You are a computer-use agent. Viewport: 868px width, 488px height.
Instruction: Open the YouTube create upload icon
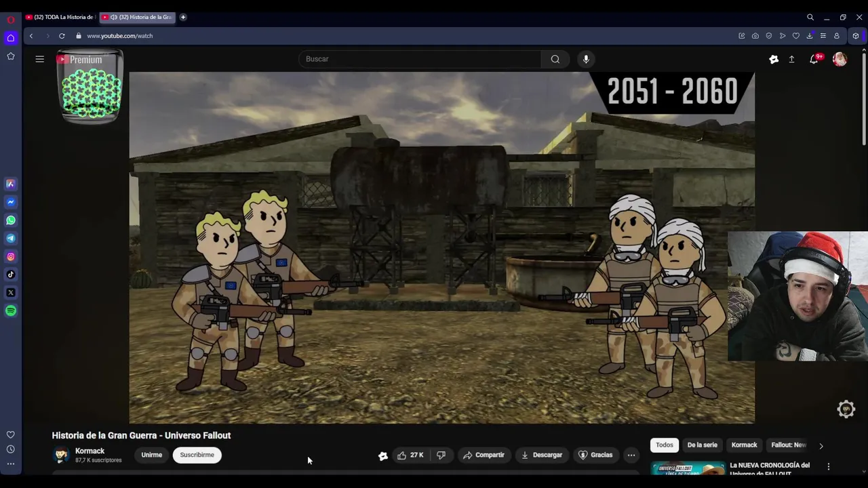pos(791,59)
